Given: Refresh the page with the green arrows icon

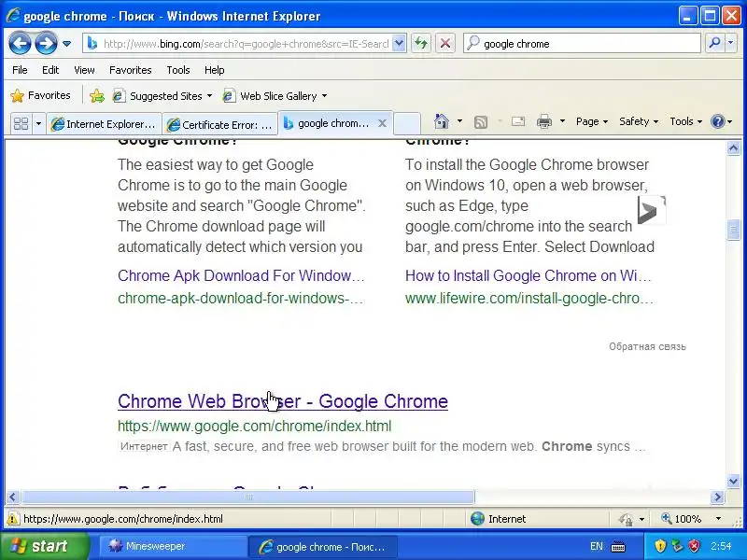Looking at the screenshot, I should pyautogui.click(x=421, y=44).
